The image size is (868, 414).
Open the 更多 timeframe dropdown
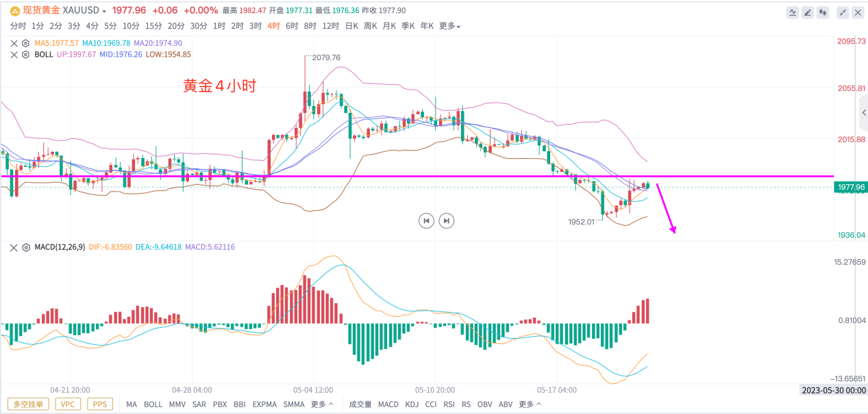tap(449, 26)
